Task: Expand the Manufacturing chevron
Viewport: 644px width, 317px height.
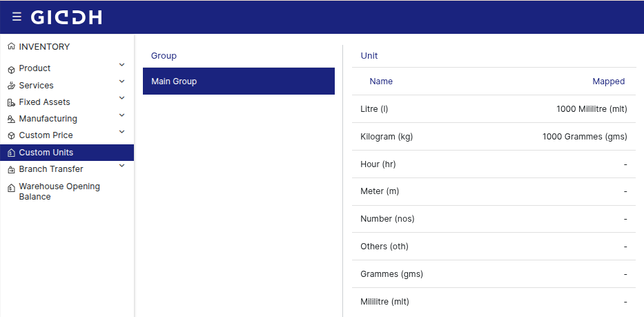Action: tap(121, 115)
